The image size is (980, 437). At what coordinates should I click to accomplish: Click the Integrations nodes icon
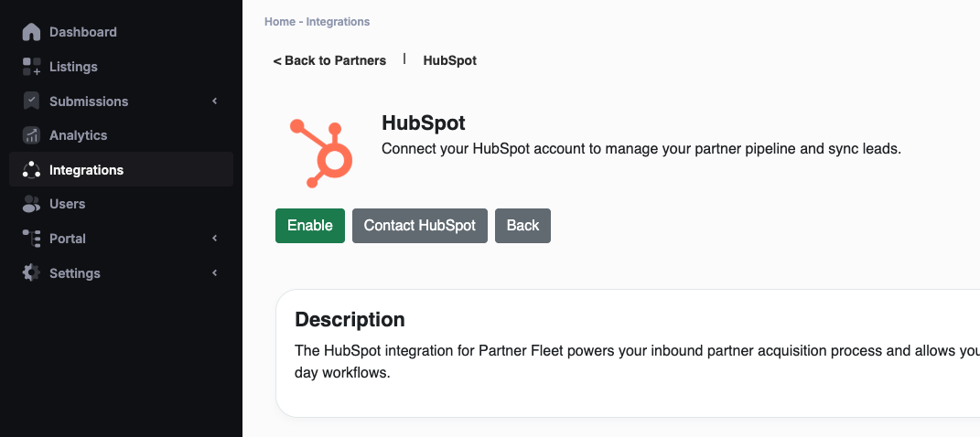tap(31, 170)
